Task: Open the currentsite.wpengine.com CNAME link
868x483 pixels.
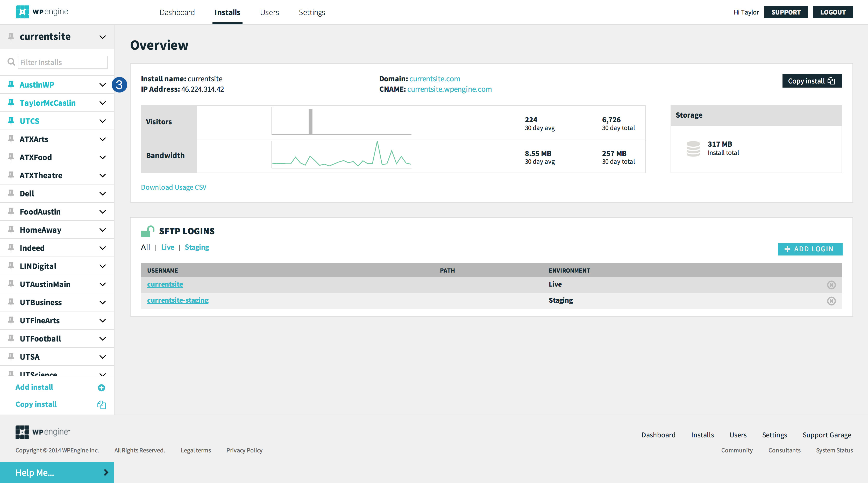Action: point(450,89)
